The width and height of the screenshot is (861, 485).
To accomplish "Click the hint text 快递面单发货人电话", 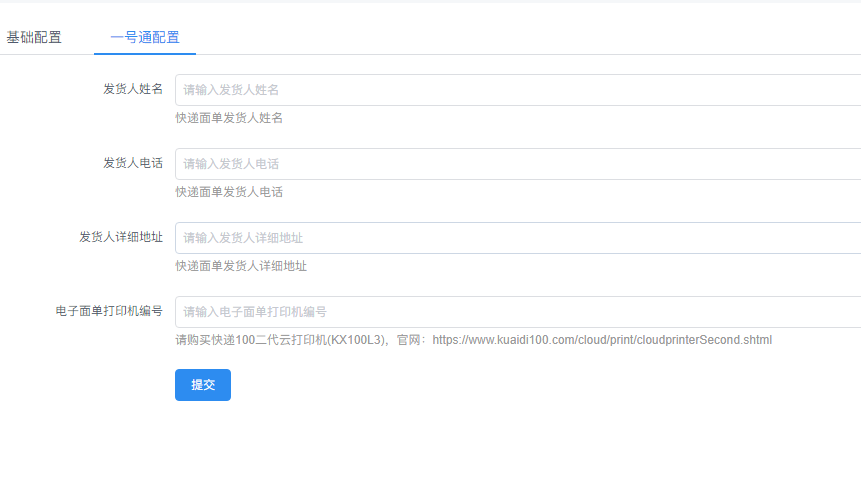I will tap(229, 192).
